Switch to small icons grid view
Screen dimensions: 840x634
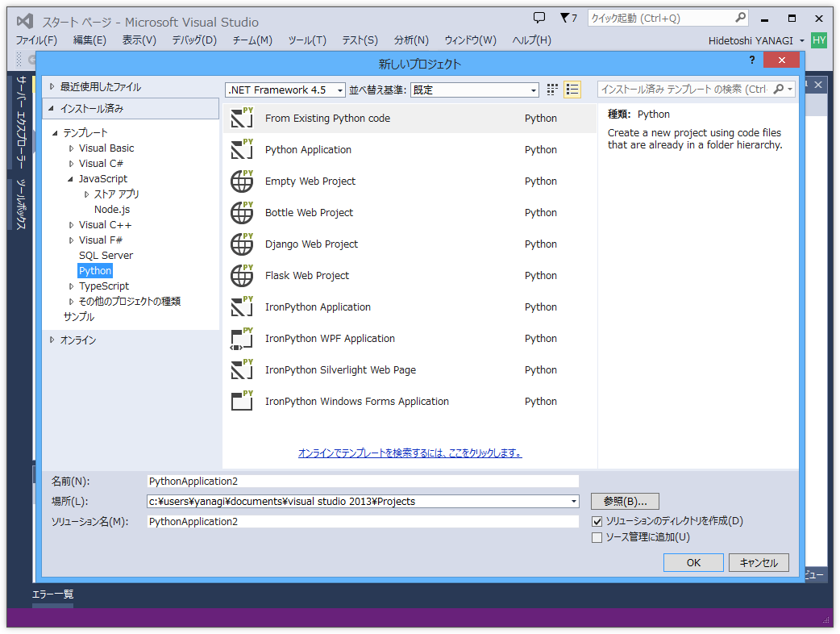(x=552, y=90)
